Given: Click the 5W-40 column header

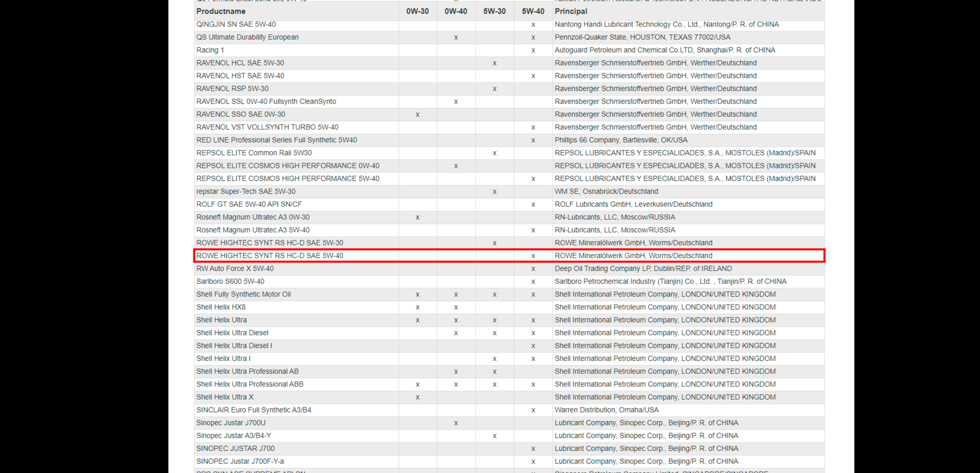Looking at the screenshot, I should (533, 11).
